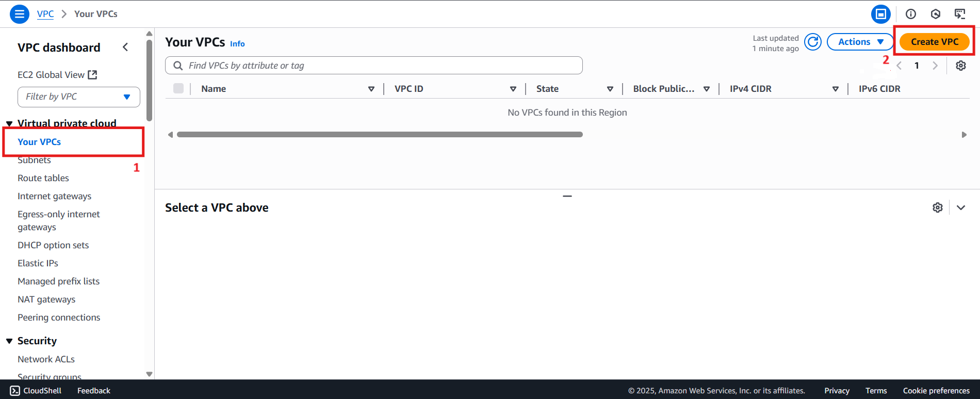Open the info circle icon in the top bar

click(911, 14)
